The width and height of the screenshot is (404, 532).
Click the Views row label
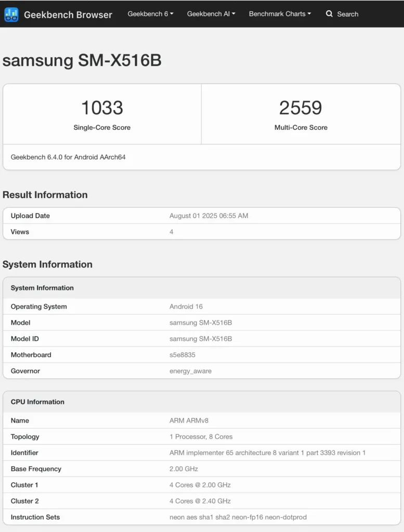(20, 232)
